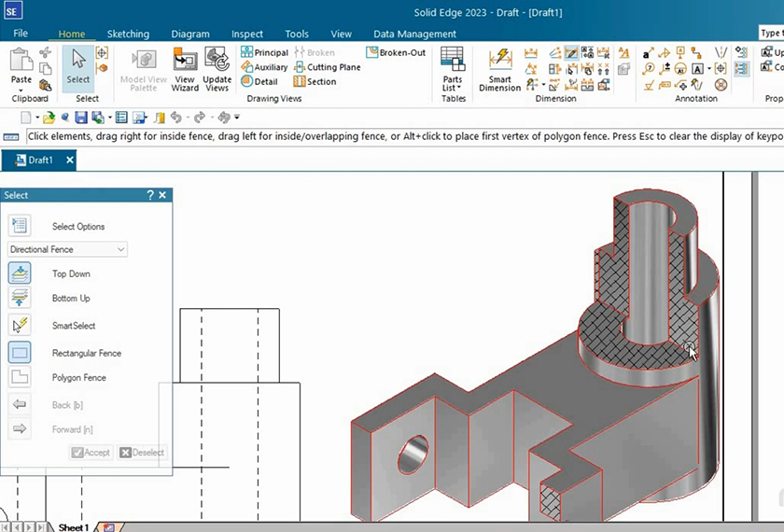
Task: Enable Polygon Fence selection mode
Action: pos(20,378)
